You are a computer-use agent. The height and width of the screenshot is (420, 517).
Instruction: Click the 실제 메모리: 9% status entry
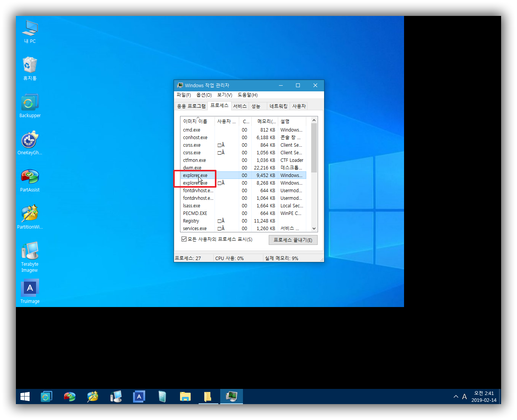click(291, 258)
